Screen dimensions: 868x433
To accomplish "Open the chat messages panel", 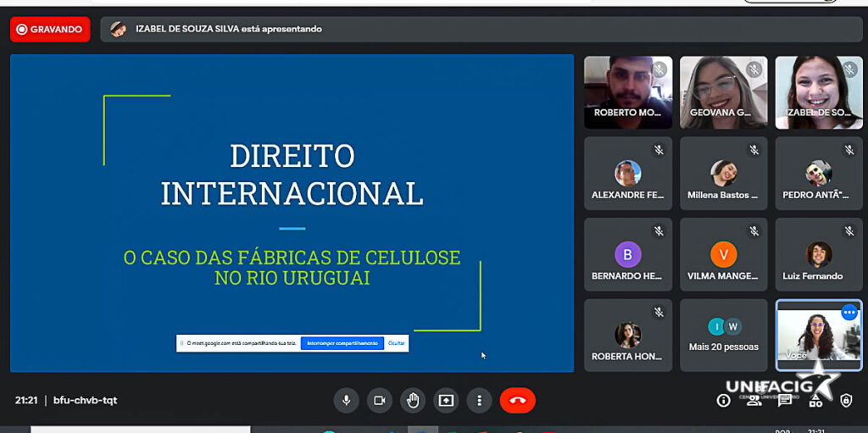I will 785,401.
